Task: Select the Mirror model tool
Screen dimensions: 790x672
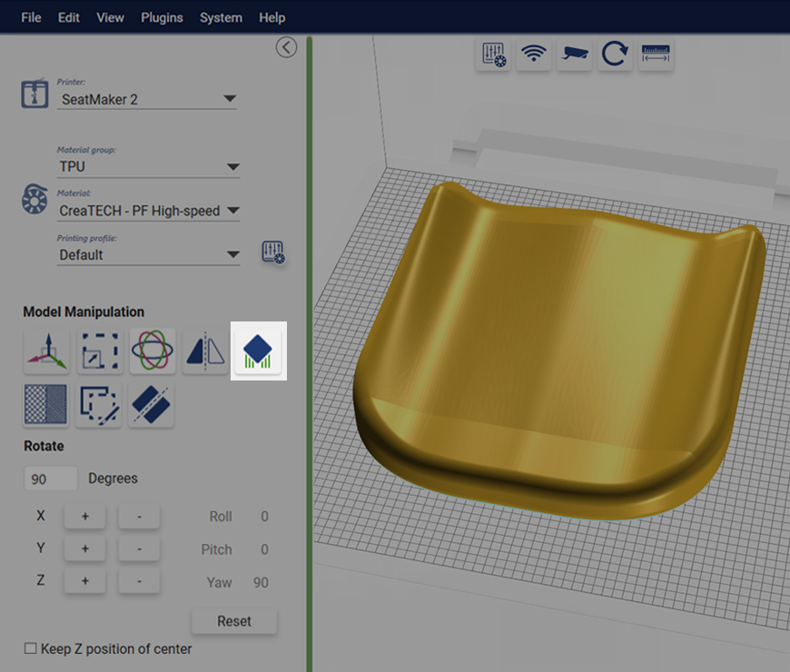Action: (x=205, y=351)
